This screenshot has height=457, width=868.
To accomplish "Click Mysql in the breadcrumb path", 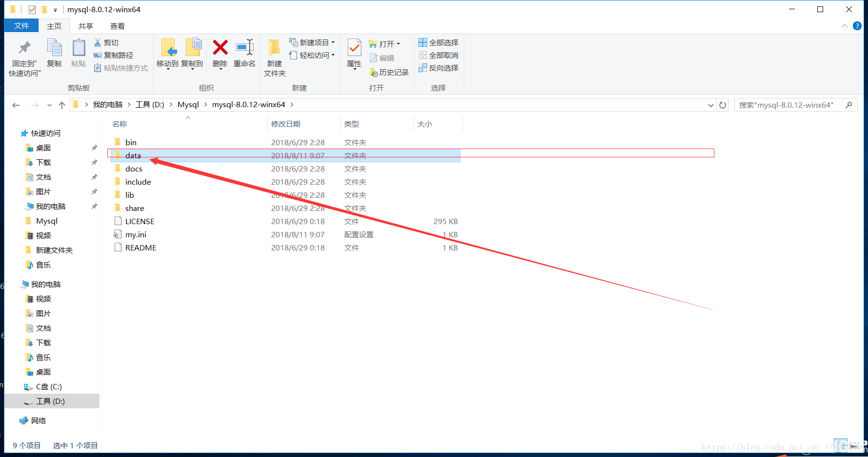I will (188, 105).
